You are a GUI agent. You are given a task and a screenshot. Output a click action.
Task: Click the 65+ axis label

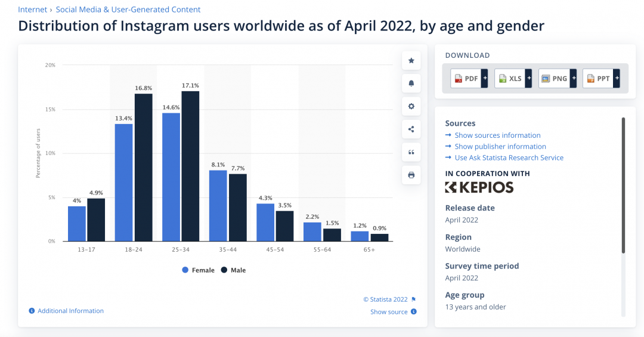point(369,249)
